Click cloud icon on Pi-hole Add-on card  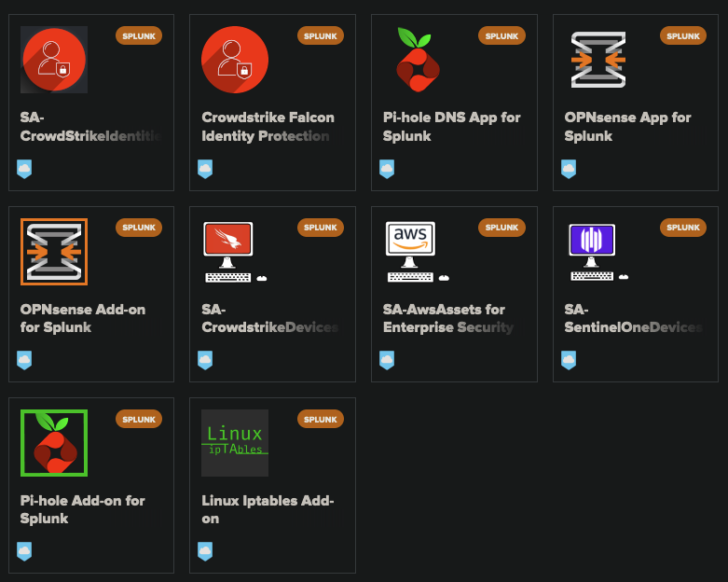click(x=24, y=551)
